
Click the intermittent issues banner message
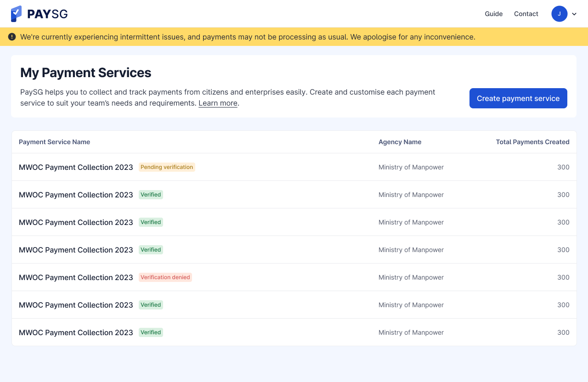click(x=248, y=37)
